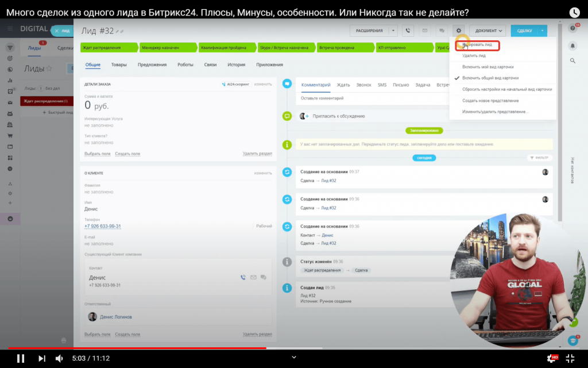Switch timeline to Задача tab
The height and width of the screenshot is (368, 588).
click(423, 85)
